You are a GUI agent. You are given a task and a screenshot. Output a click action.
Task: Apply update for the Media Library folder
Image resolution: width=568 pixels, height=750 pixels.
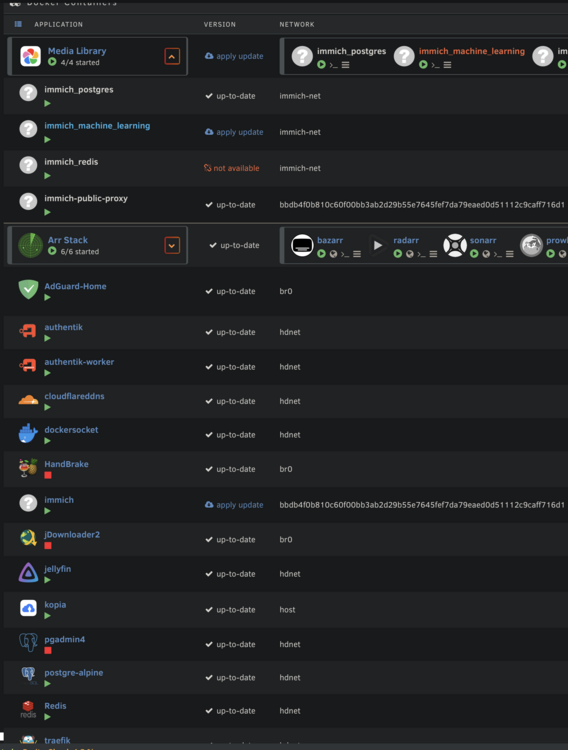pyautogui.click(x=234, y=56)
